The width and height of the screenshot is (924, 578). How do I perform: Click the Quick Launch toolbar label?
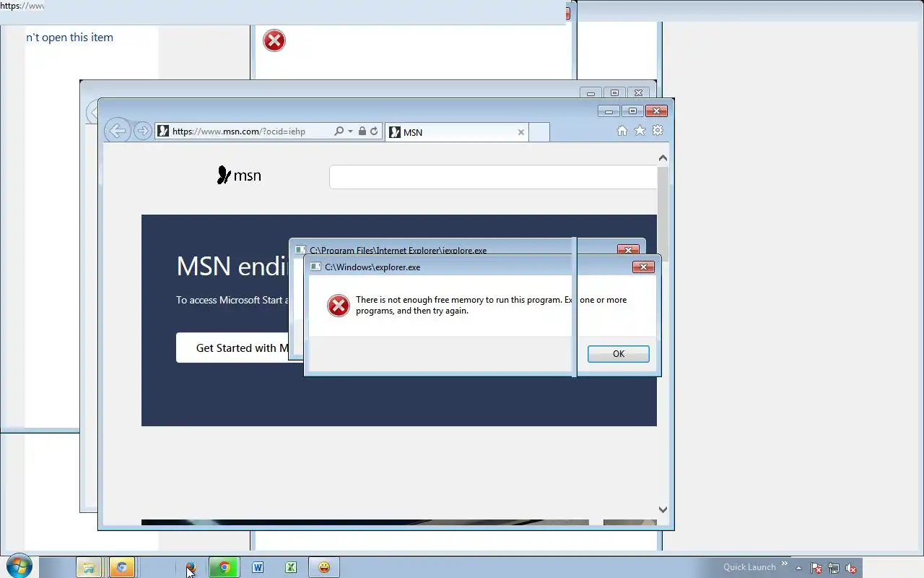[749, 567]
